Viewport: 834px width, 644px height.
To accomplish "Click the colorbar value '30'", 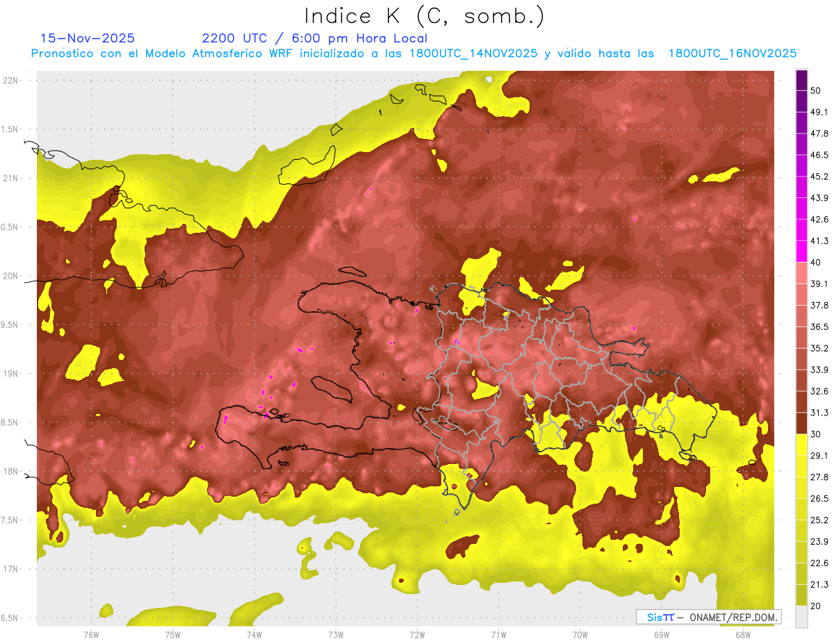I will click(816, 434).
